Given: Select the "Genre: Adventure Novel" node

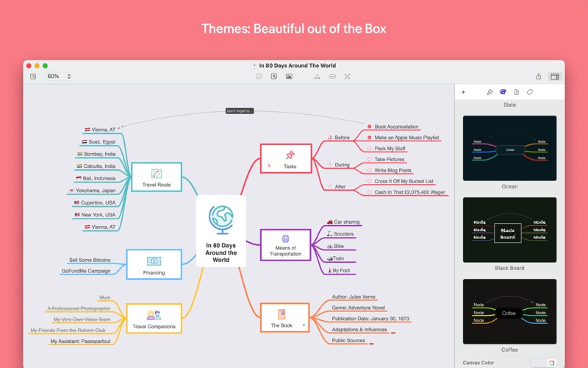Looking at the screenshot, I should (358, 308).
